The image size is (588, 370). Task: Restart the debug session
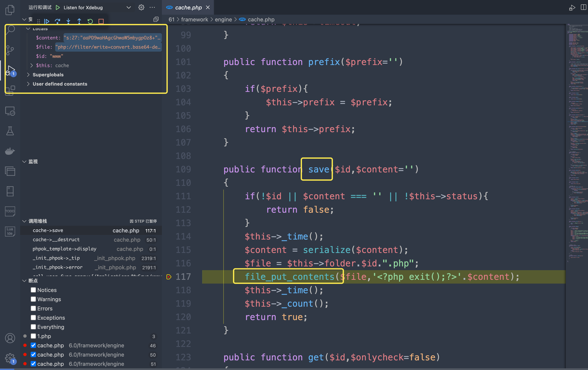point(90,21)
